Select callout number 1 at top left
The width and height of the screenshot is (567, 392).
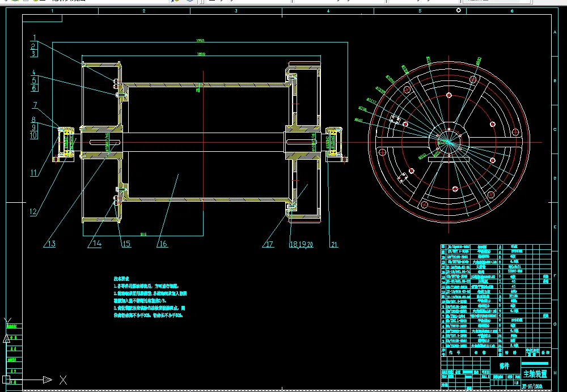click(x=33, y=37)
